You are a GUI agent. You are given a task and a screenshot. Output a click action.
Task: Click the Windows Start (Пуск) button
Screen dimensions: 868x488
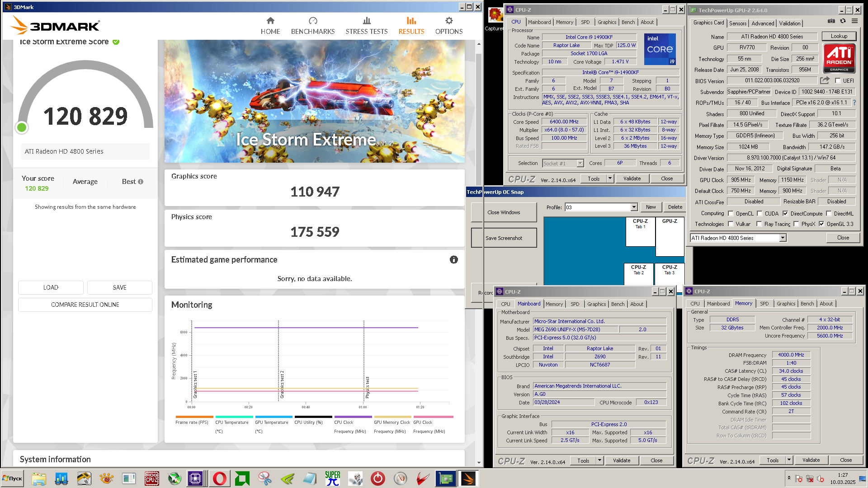pyautogui.click(x=12, y=479)
